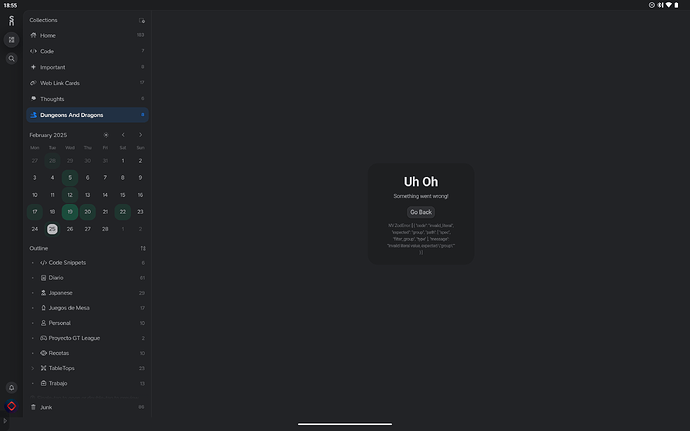
Task: Open Proyecto GT League in outline
Action: [x=87, y=338]
